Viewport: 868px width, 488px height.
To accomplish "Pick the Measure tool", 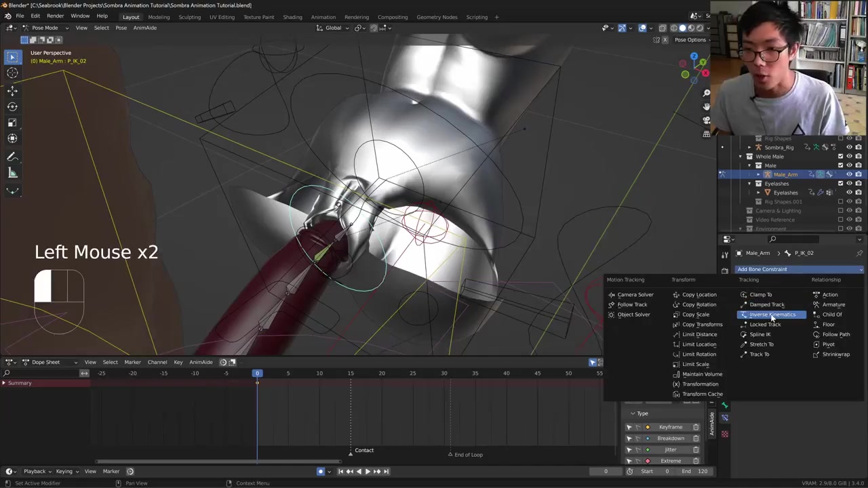I will coord(12,174).
